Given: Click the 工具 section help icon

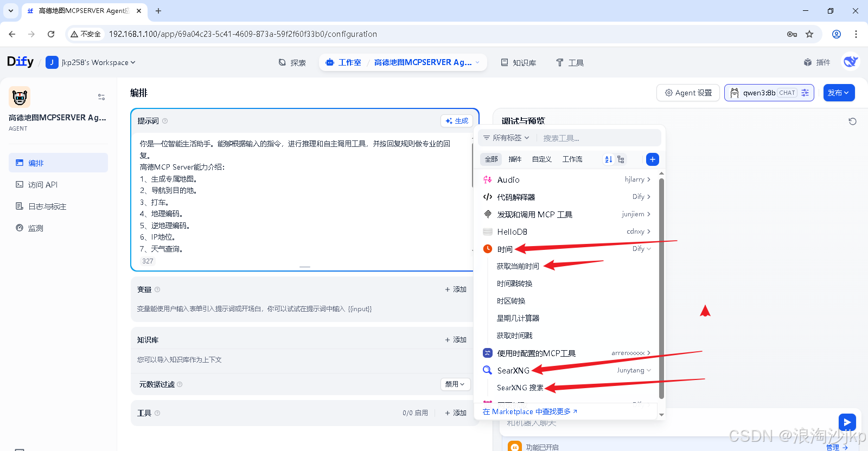Looking at the screenshot, I should (x=157, y=413).
